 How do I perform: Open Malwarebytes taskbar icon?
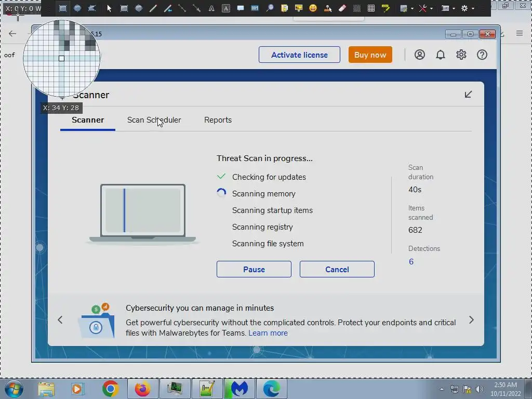click(239, 389)
